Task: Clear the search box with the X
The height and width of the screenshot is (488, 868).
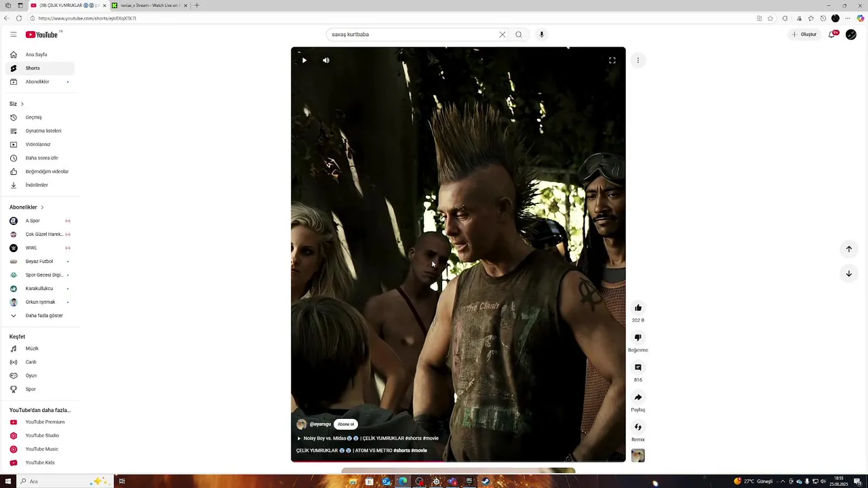Action: pos(502,35)
